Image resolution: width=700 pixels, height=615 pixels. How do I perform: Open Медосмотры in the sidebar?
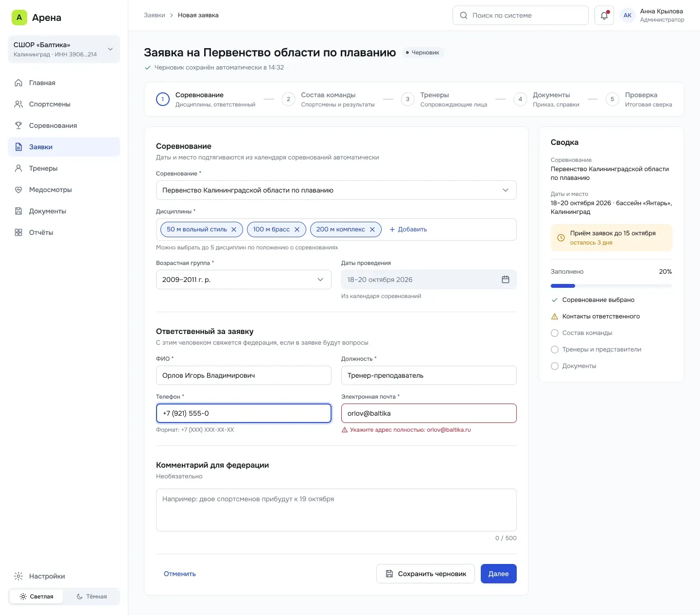coord(64,190)
